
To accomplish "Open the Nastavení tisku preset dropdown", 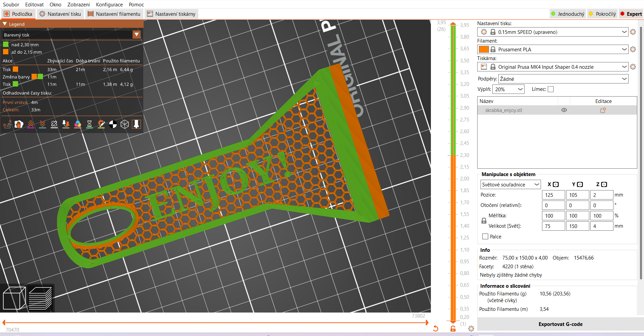I will (553, 32).
